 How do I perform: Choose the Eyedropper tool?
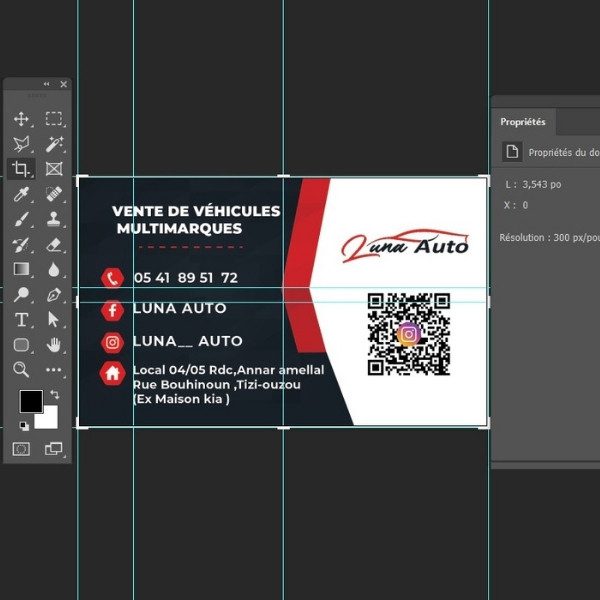coord(21,194)
